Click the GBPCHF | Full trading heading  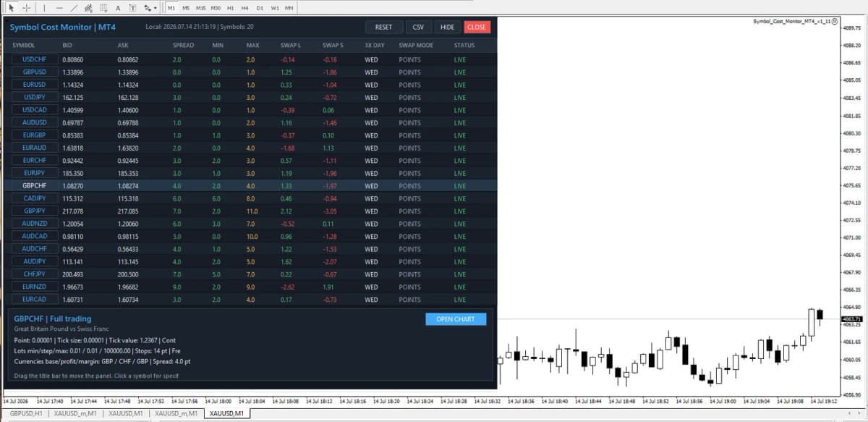click(53, 318)
